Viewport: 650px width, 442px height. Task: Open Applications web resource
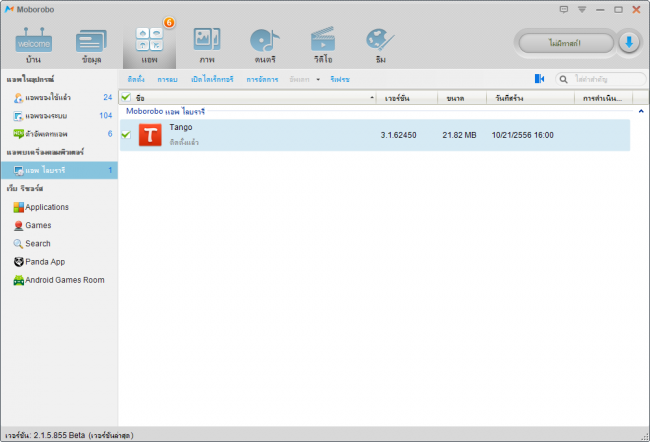coord(41,207)
